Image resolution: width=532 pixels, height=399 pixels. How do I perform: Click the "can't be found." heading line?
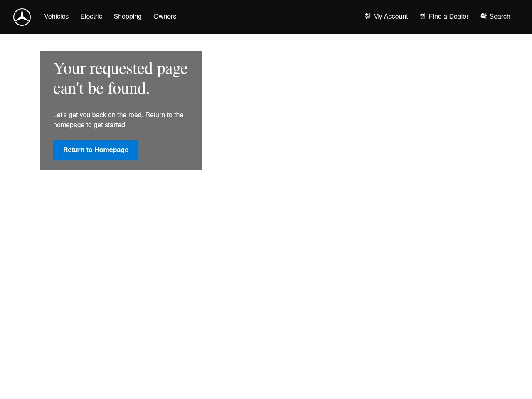(x=101, y=89)
